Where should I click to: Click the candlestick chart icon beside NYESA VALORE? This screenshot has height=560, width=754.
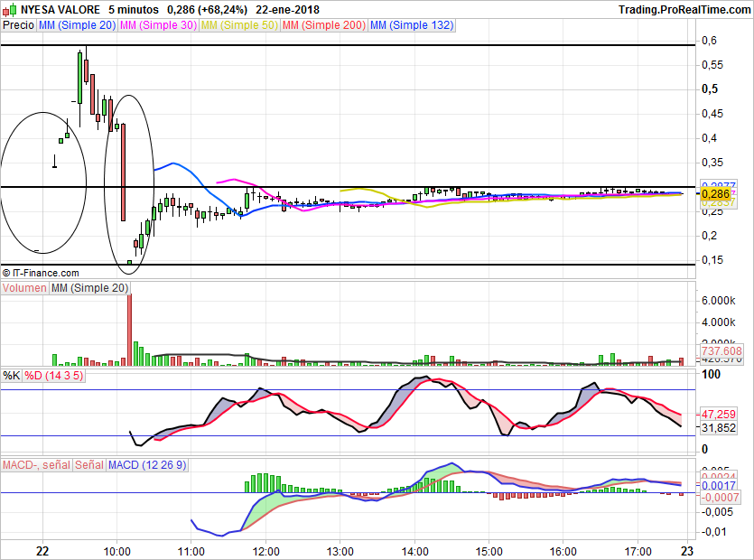point(11,10)
